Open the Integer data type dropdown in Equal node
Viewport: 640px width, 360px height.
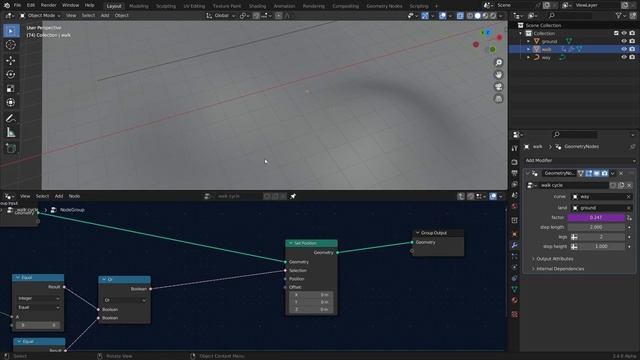pos(38,298)
